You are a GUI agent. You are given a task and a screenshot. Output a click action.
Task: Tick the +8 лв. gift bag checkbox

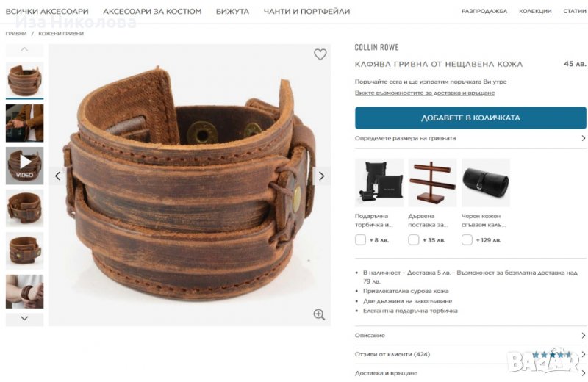click(360, 240)
